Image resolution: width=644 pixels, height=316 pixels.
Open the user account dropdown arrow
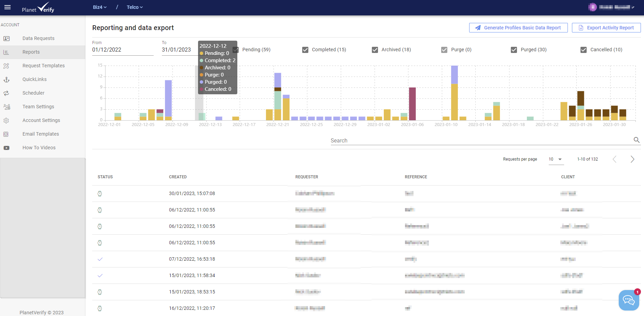(633, 8)
